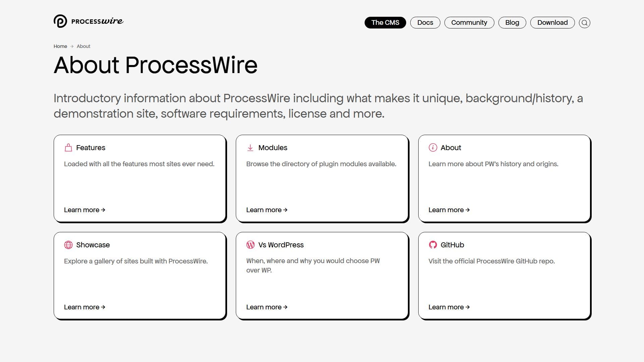Click the PROCESSwire wordmark text

[x=97, y=21]
